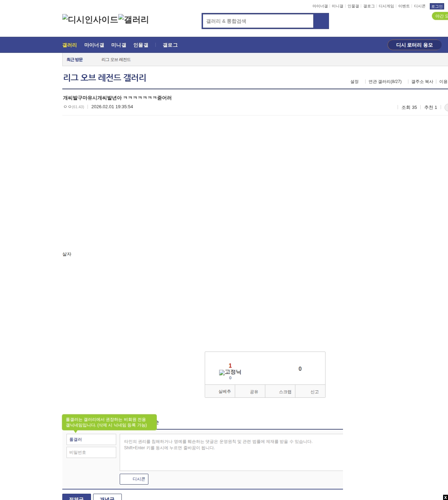448x500 pixels.
Task: Focus the 갤러리 & 통합검색 search field
Action: (258, 21)
